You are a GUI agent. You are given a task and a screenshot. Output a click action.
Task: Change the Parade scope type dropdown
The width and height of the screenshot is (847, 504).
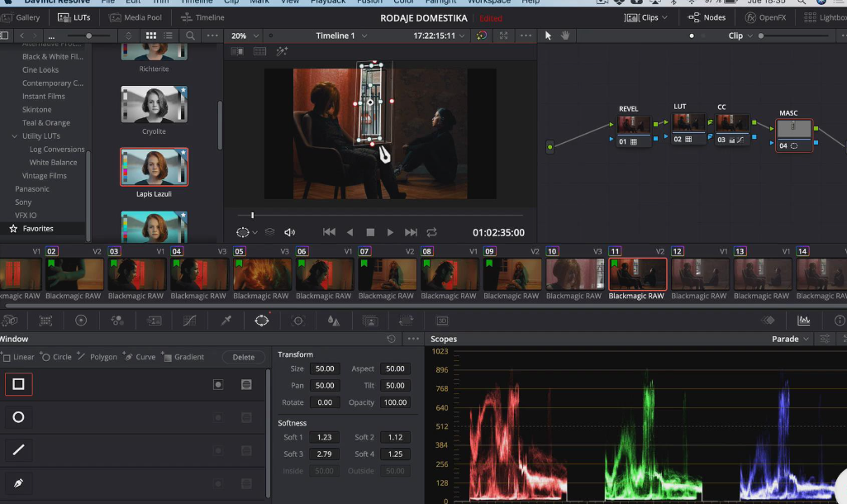pos(790,339)
